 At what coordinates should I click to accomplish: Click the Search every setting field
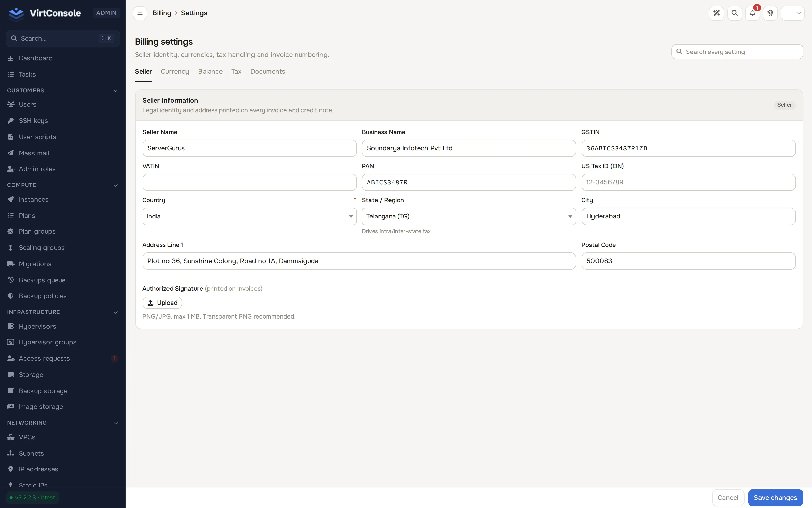coord(737,52)
